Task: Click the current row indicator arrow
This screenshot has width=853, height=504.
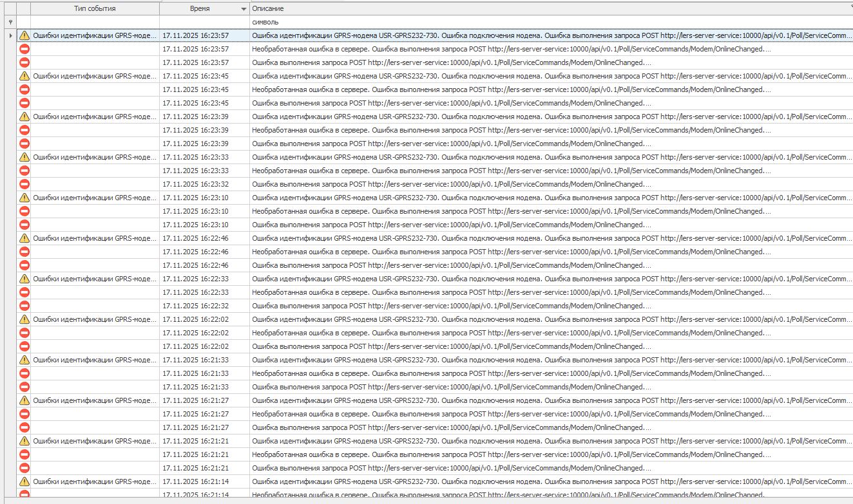Action: [9, 35]
